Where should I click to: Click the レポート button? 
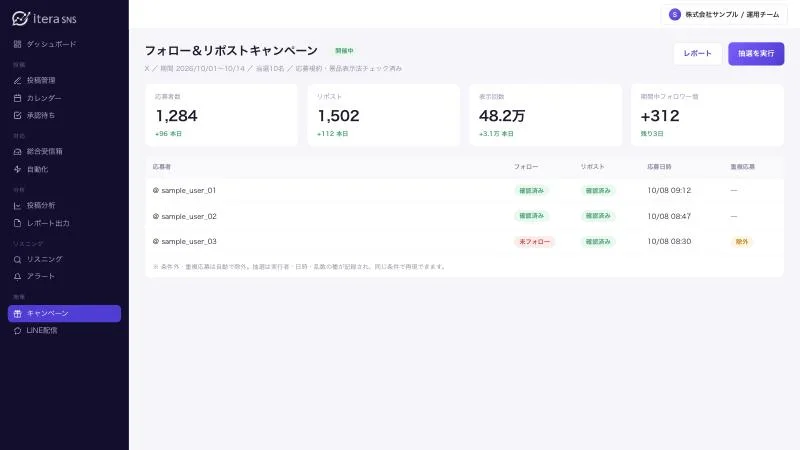pos(697,54)
